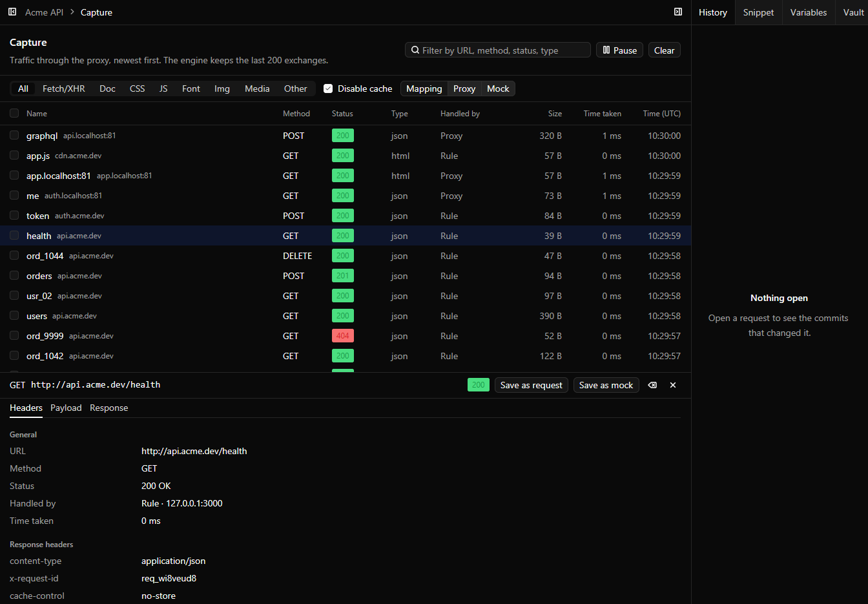Screen dimensions: 868x604
Task: Click Save as mock button
Action: click(606, 385)
